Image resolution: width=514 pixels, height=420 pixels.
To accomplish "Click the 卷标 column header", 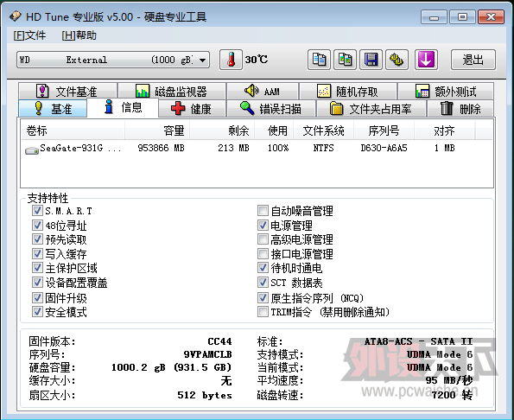I will click(x=73, y=130).
